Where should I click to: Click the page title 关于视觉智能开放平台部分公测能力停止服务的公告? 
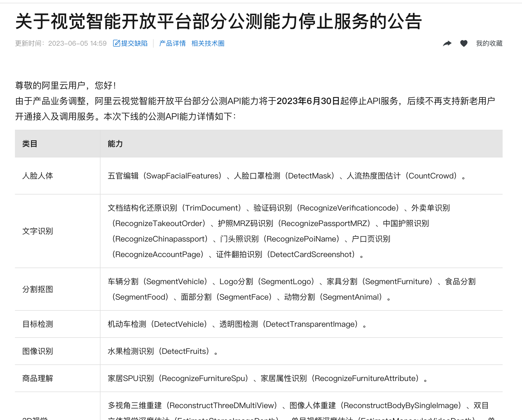pyautogui.click(x=219, y=21)
